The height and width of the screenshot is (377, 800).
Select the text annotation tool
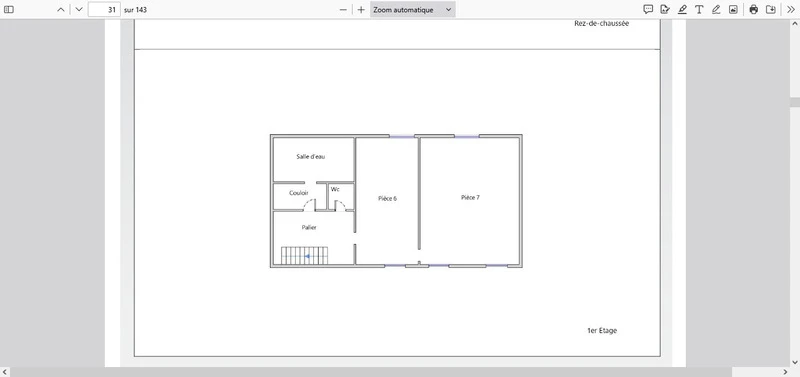699,9
